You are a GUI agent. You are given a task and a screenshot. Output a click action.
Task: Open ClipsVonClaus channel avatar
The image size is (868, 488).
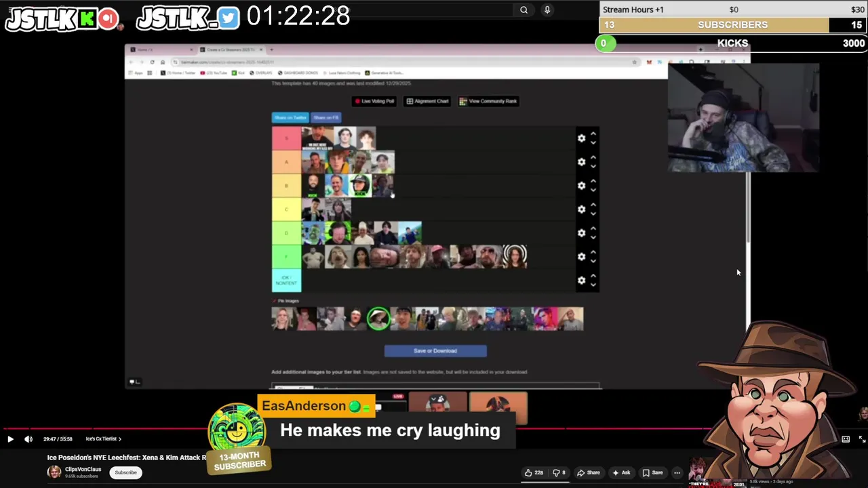tap(54, 472)
